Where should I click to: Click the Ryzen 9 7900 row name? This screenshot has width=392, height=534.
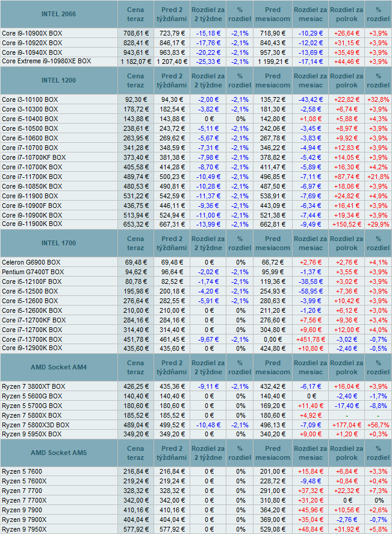(22, 510)
